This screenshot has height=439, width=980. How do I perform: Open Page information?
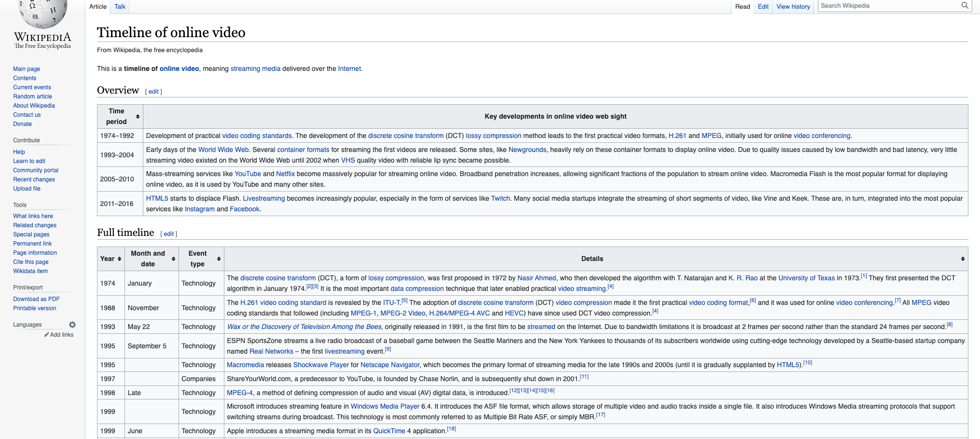[35, 253]
